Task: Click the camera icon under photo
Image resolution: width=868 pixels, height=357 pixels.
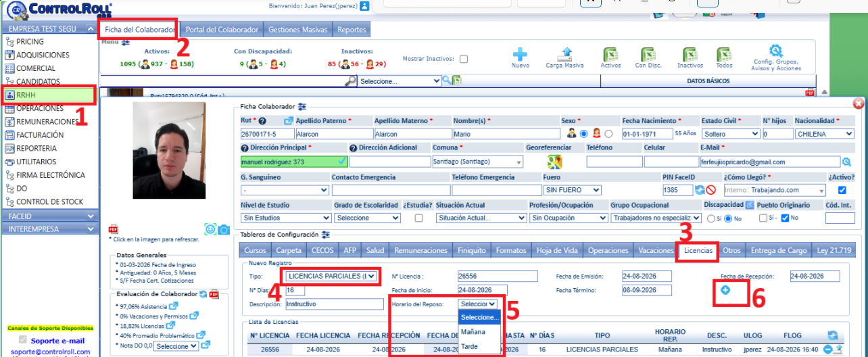Action: point(223,230)
